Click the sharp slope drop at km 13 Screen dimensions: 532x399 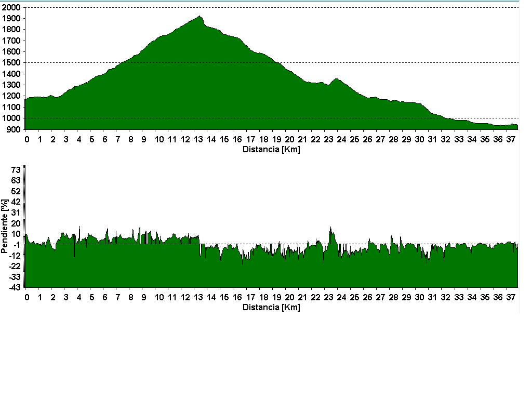click(201, 250)
